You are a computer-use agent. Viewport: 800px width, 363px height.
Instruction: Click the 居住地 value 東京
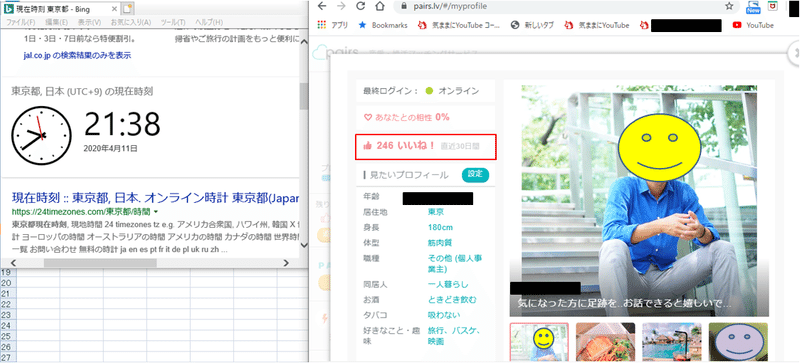click(436, 212)
